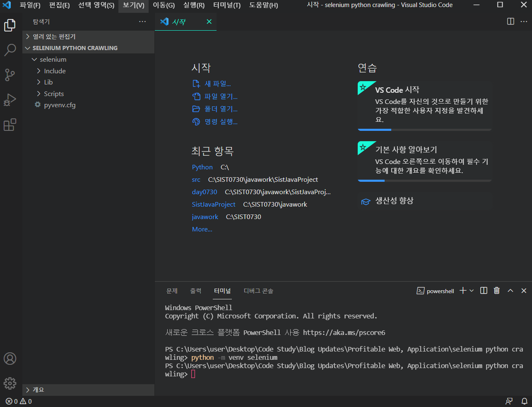Open the 기본 사항 알아보기 walkthrough card
This screenshot has height=407, width=532.
coord(424,161)
